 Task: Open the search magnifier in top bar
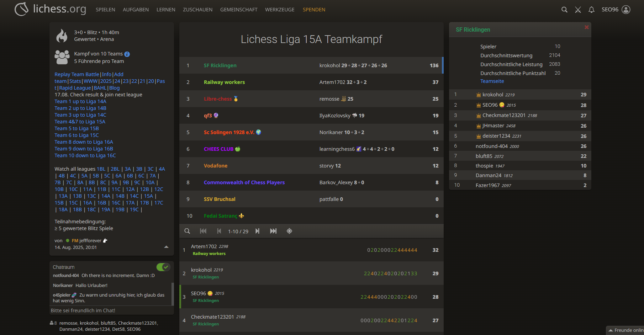click(564, 10)
